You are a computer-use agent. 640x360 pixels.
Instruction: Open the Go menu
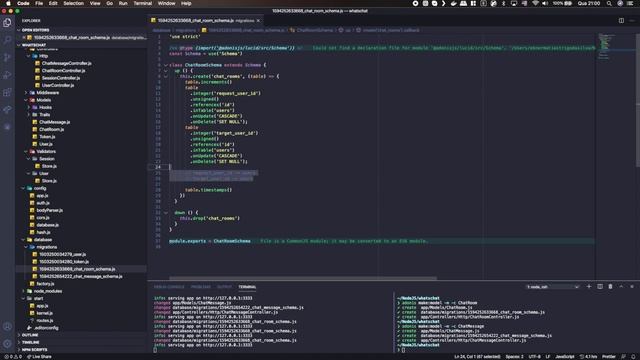point(109,3)
